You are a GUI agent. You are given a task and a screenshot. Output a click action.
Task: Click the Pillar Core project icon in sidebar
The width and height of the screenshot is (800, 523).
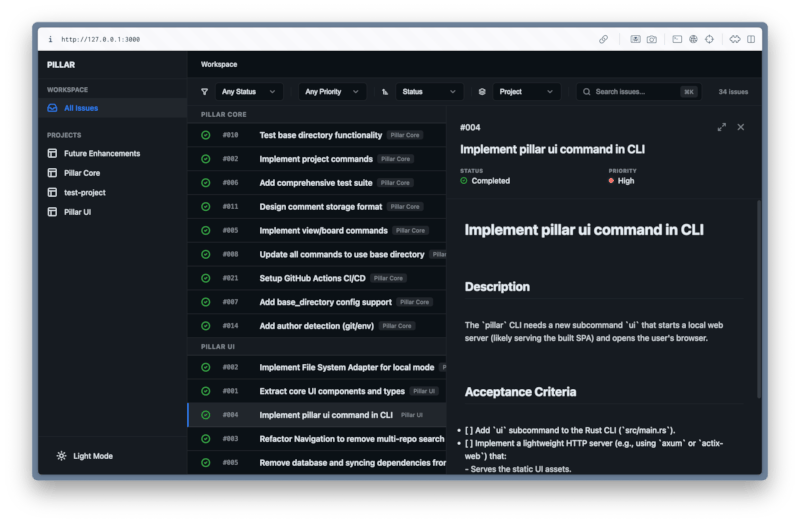[x=53, y=173]
